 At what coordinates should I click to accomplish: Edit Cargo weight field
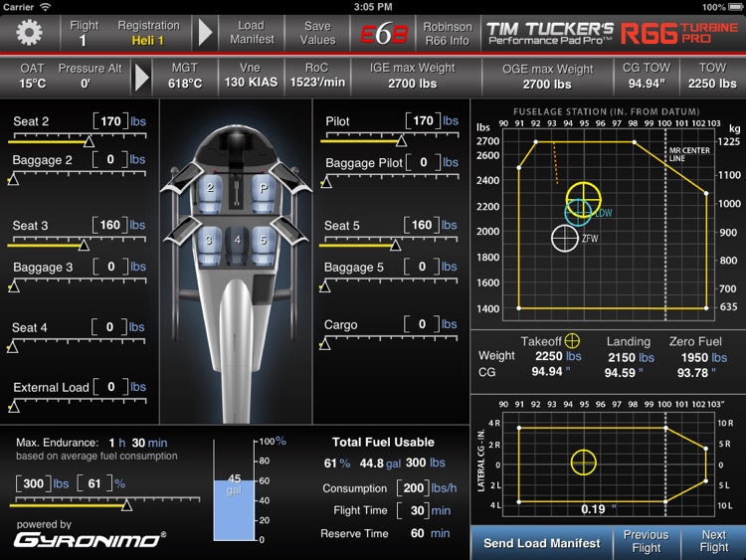point(422,324)
